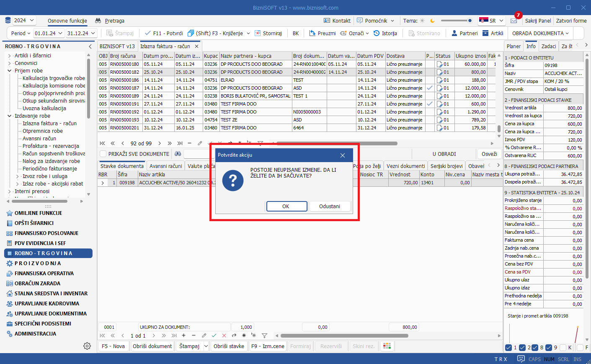Collapse sidebar with left chevron icon
This screenshot has width=591, height=364.
coord(90,46)
